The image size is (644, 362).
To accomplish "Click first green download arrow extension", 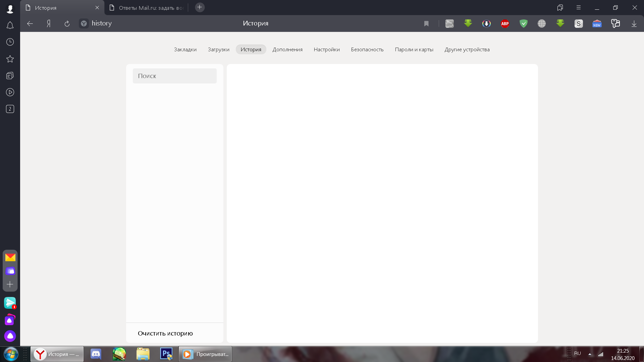I will pos(468,23).
